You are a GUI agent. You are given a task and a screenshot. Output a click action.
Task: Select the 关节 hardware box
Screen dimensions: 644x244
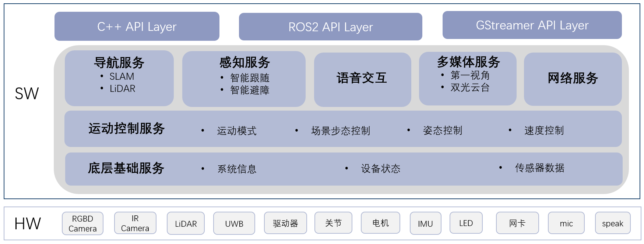[333, 223]
